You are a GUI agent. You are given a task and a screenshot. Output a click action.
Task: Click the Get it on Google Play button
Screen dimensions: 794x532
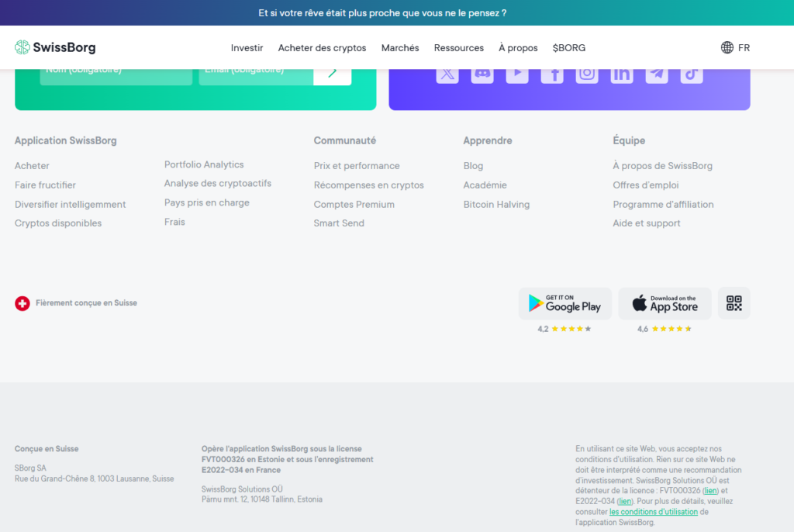565,303
